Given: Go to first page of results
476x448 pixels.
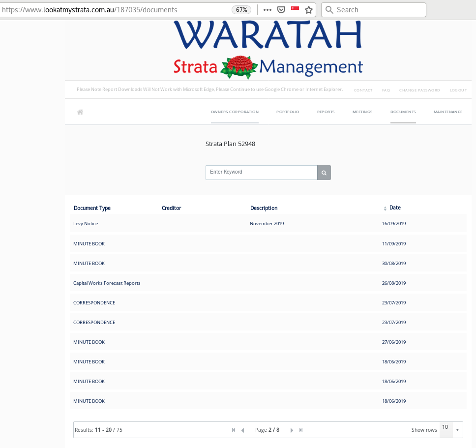Looking at the screenshot, I should (x=234, y=430).
